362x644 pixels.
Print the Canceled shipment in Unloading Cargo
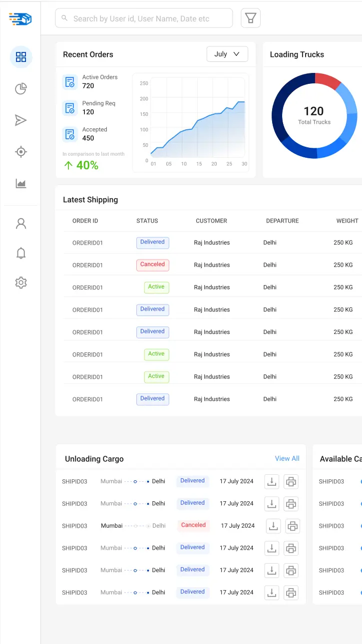(293, 526)
